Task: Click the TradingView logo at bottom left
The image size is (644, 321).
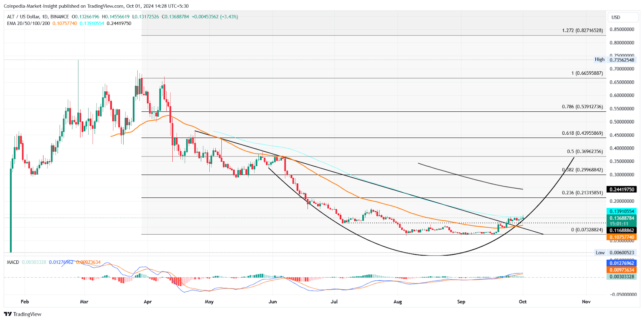Action: [23, 314]
